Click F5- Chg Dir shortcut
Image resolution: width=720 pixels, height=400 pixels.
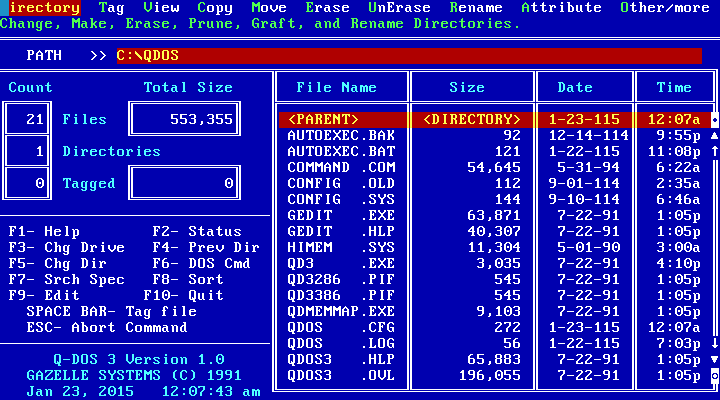click(x=57, y=264)
